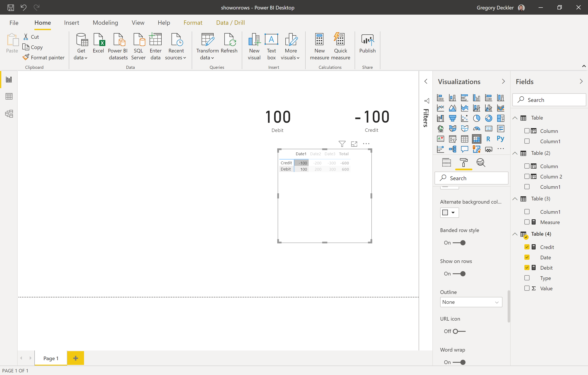Viewport: 588px width, 375px height.
Task: Toggle Show on rows switch
Action: pyautogui.click(x=459, y=274)
